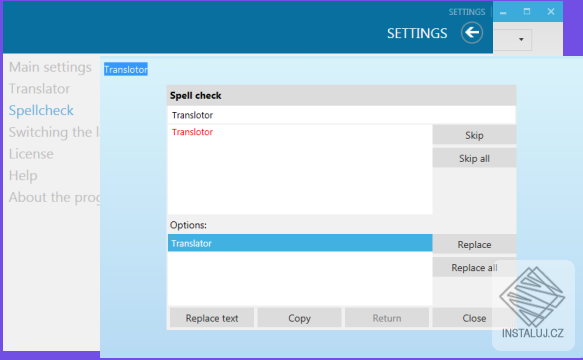Maximize the application window
Image resolution: width=583 pixels, height=360 pixels.
point(527,12)
